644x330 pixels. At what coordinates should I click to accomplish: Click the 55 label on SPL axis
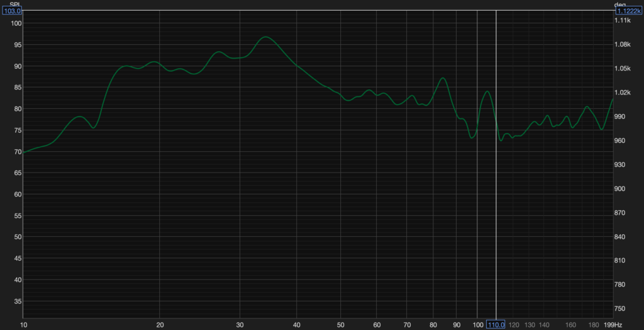pyautogui.click(x=17, y=215)
